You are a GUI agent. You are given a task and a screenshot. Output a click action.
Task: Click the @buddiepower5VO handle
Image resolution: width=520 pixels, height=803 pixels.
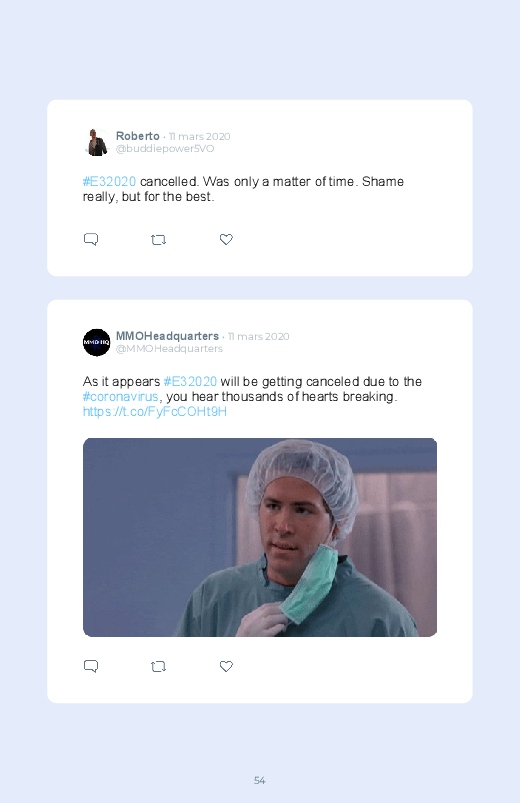coord(165,149)
